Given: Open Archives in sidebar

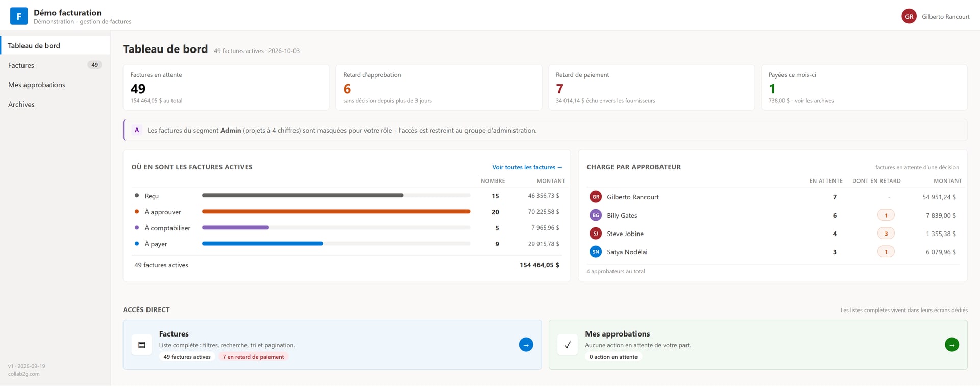Looking at the screenshot, I should (x=55, y=104).
